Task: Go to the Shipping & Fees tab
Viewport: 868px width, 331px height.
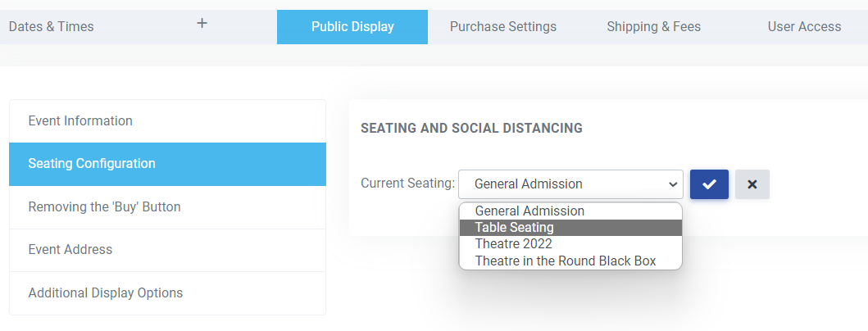Action: (x=654, y=27)
